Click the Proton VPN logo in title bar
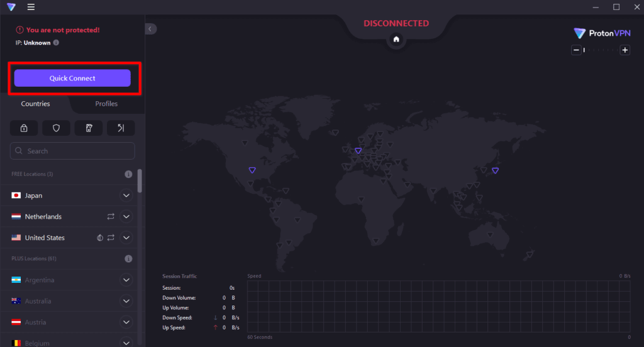This screenshot has height=347, width=644. point(11,7)
